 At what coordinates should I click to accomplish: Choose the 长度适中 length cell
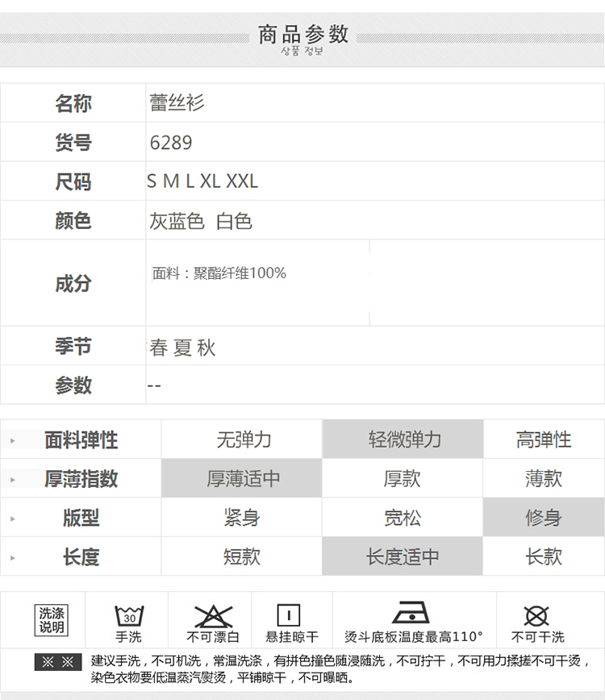(403, 556)
